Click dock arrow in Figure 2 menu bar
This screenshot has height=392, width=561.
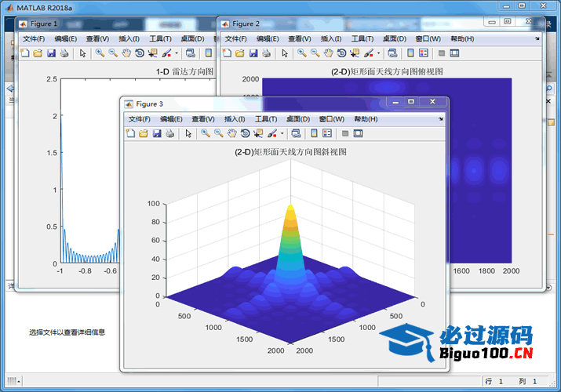coord(537,38)
